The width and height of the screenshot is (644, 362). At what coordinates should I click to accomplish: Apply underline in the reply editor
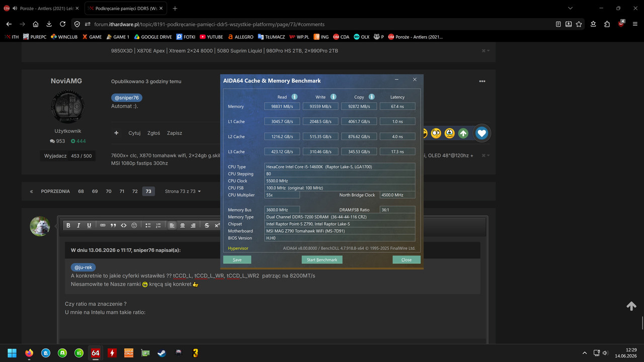pos(90,225)
